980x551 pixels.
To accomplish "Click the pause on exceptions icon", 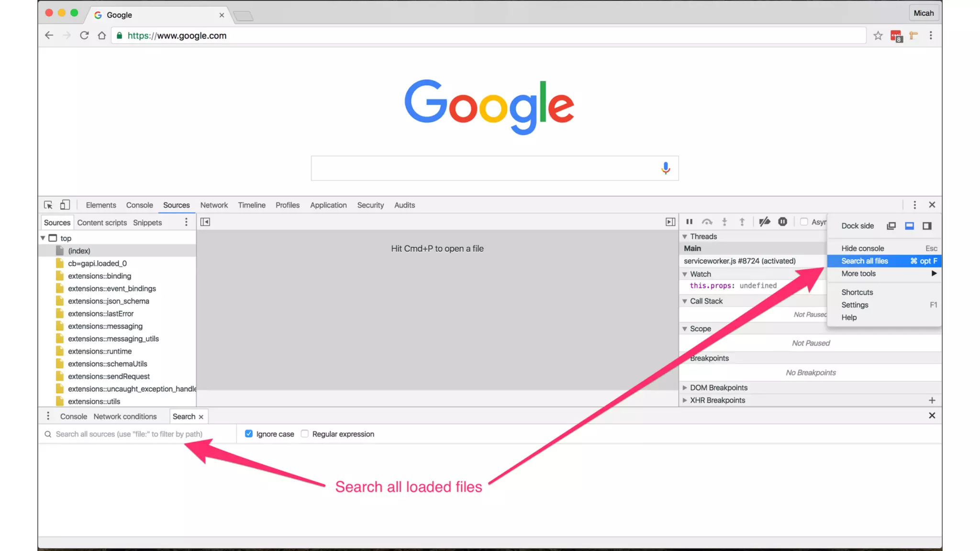I will (782, 222).
